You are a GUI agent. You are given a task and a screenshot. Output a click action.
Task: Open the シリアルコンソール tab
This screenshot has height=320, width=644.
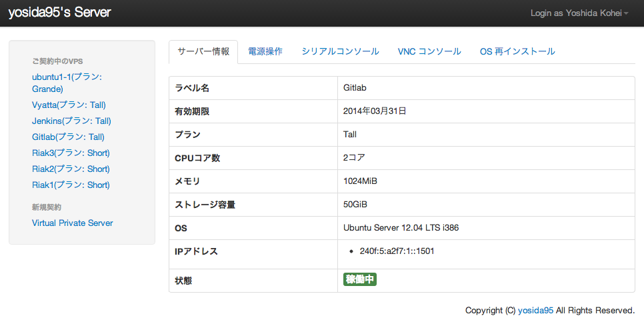340,51
